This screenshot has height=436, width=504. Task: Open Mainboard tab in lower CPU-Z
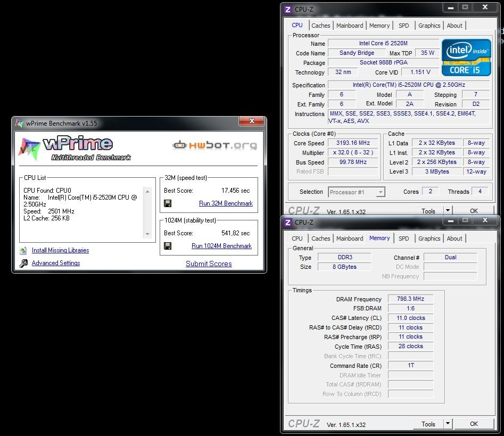(x=350, y=238)
